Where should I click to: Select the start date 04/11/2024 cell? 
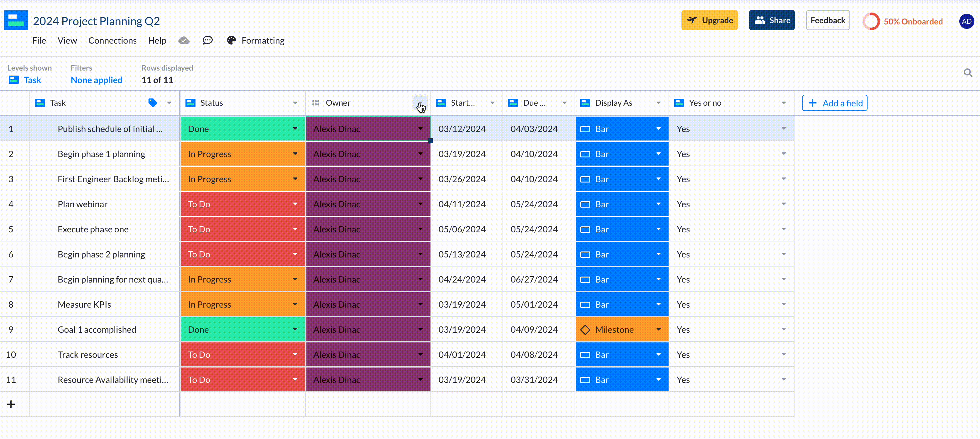click(x=462, y=204)
